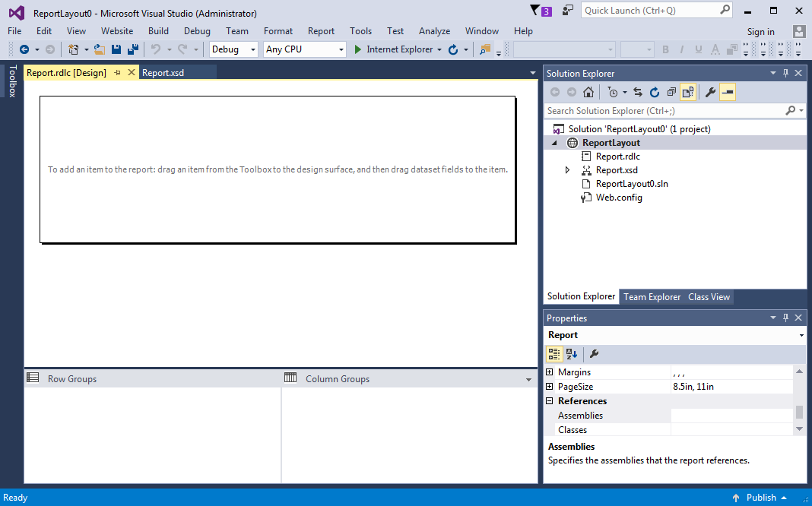812x506 pixels.
Task: Open the Report menu
Action: (x=321, y=31)
